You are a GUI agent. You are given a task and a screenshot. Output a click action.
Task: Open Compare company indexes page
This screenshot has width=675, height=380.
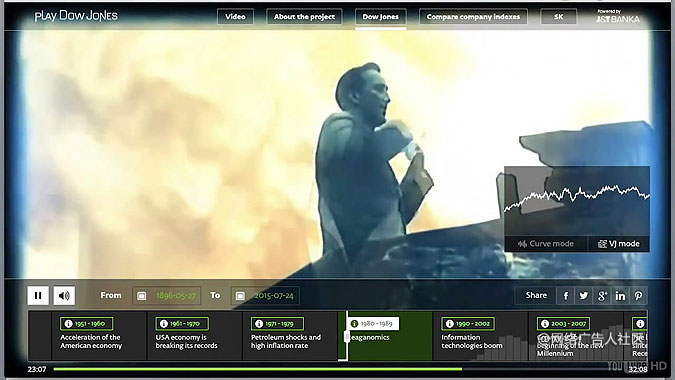point(473,17)
